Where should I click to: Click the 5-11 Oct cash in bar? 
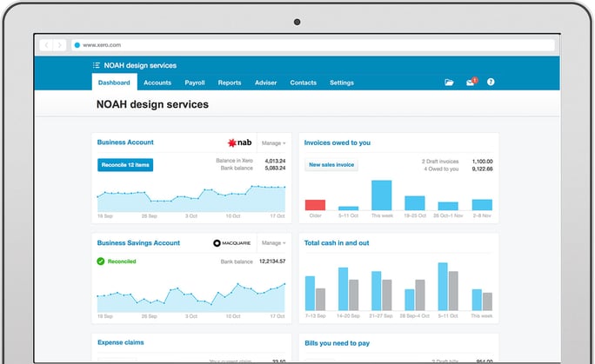443,287
